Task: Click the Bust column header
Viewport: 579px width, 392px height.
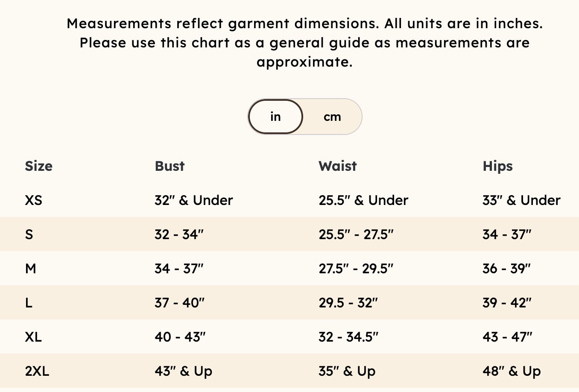Action: click(170, 166)
